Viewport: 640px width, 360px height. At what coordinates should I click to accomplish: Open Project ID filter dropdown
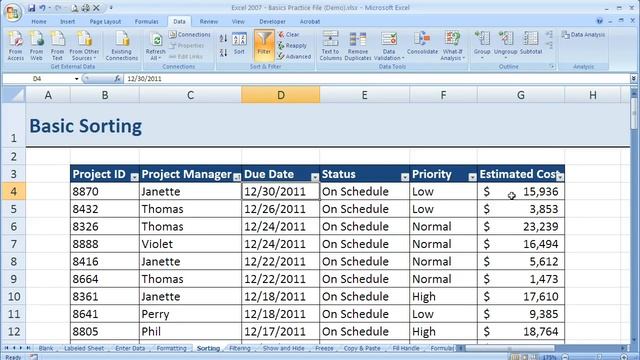click(x=134, y=177)
